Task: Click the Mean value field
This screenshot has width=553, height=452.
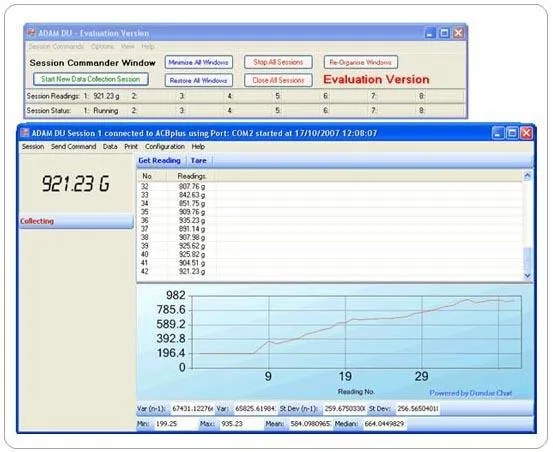Action: pos(311,424)
